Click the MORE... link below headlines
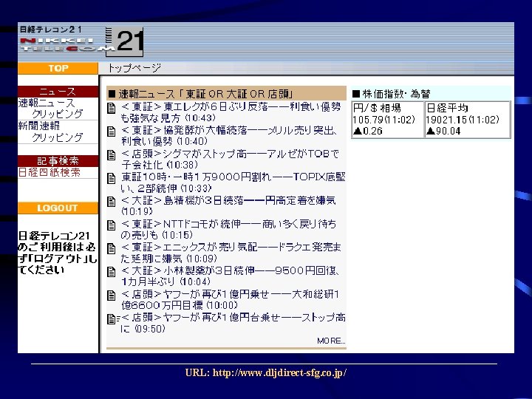Screen dimensions: 532x399 click(x=331, y=341)
